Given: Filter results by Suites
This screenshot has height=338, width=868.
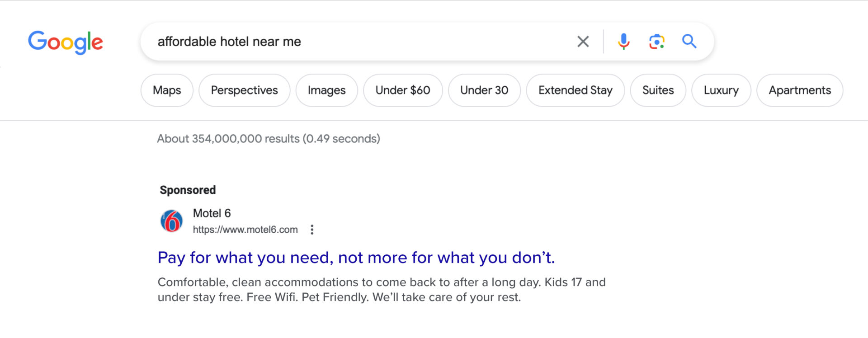Looking at the screenshot, I should coord(658,90).
